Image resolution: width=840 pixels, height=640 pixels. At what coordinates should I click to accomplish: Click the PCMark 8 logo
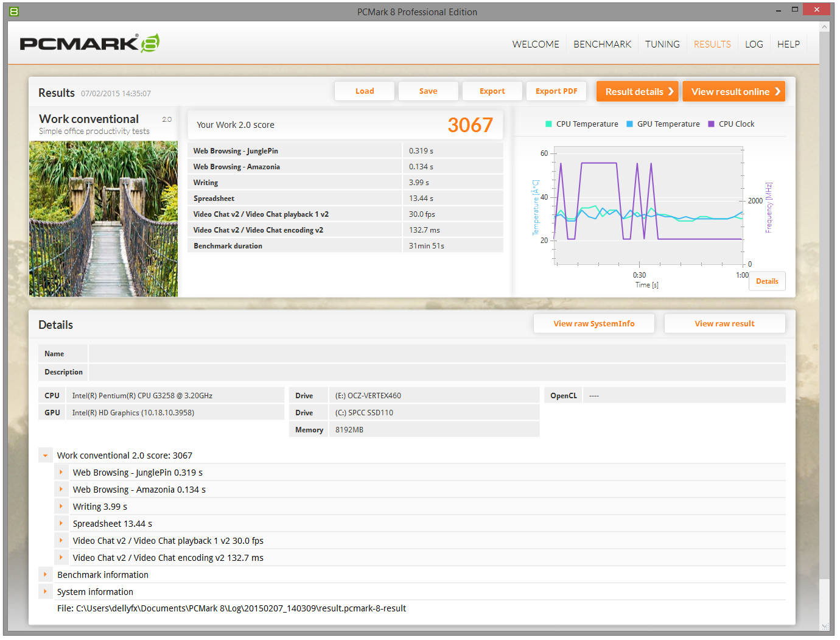click(x=89, y=43)
